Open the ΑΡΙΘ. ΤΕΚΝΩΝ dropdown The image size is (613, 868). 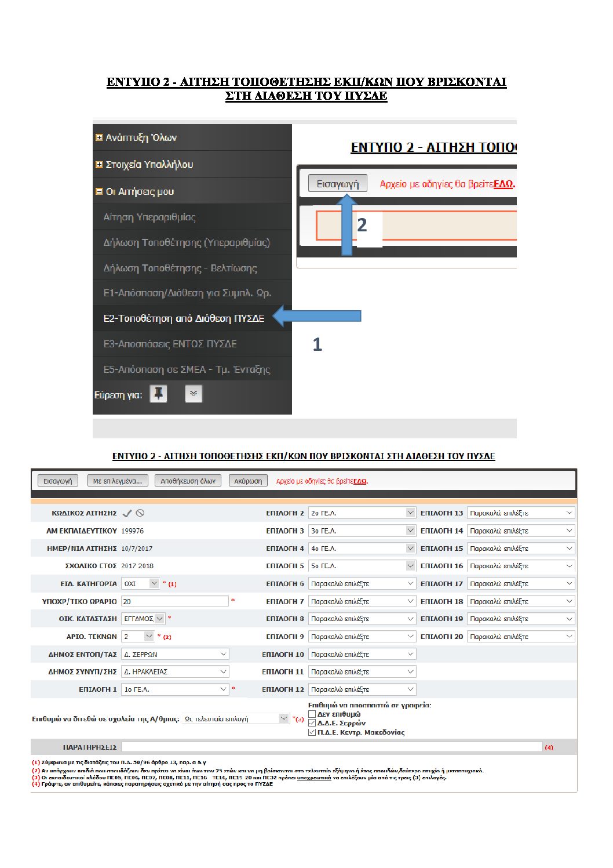(138, 637)
